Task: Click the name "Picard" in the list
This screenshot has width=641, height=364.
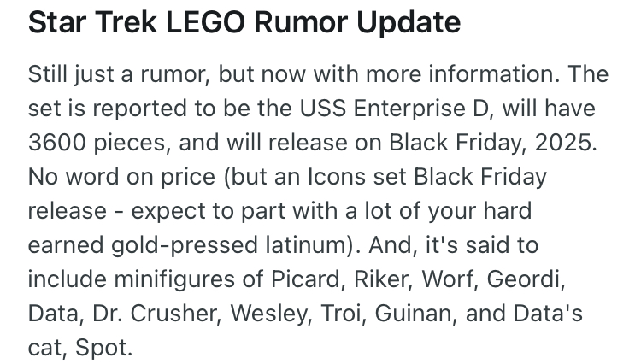Action: tap(305, 279)
